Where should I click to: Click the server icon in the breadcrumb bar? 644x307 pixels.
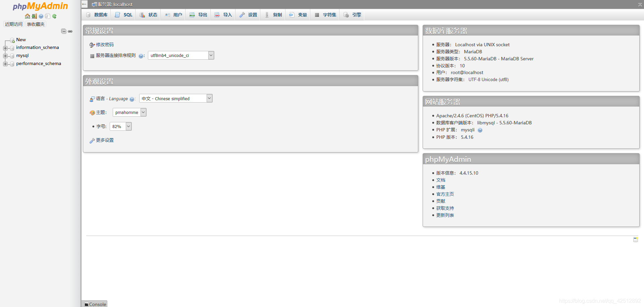point(95,4)
